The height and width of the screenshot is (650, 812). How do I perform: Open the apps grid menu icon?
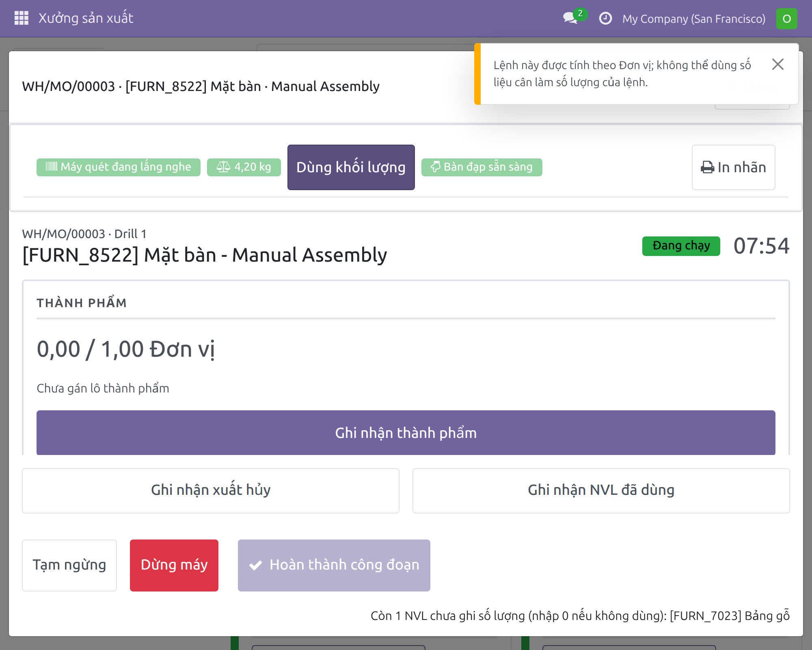coord(21,18)
